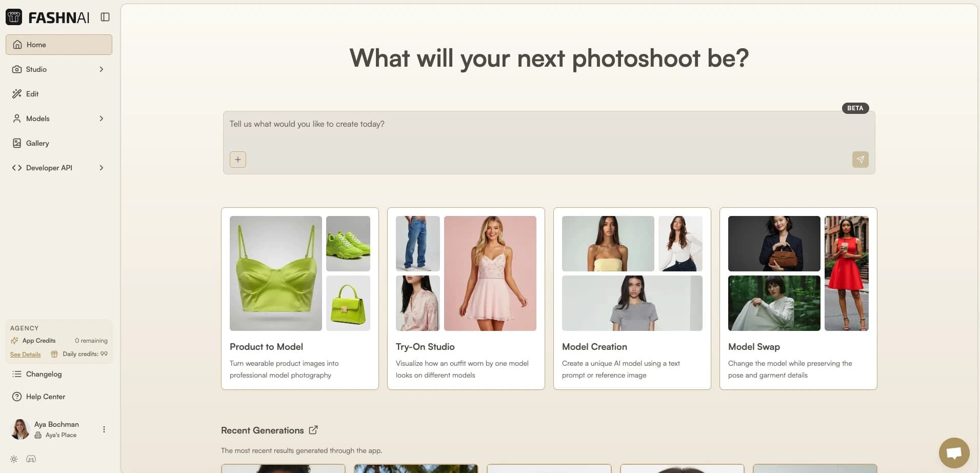Click the gift icon next to Daily credits
Screen dimensions: 980x473
pos(53,354)
